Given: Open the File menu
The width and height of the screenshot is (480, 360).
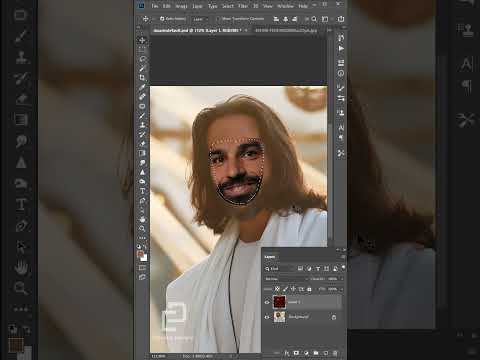Looking at the screenshot, I should point(155,6).
